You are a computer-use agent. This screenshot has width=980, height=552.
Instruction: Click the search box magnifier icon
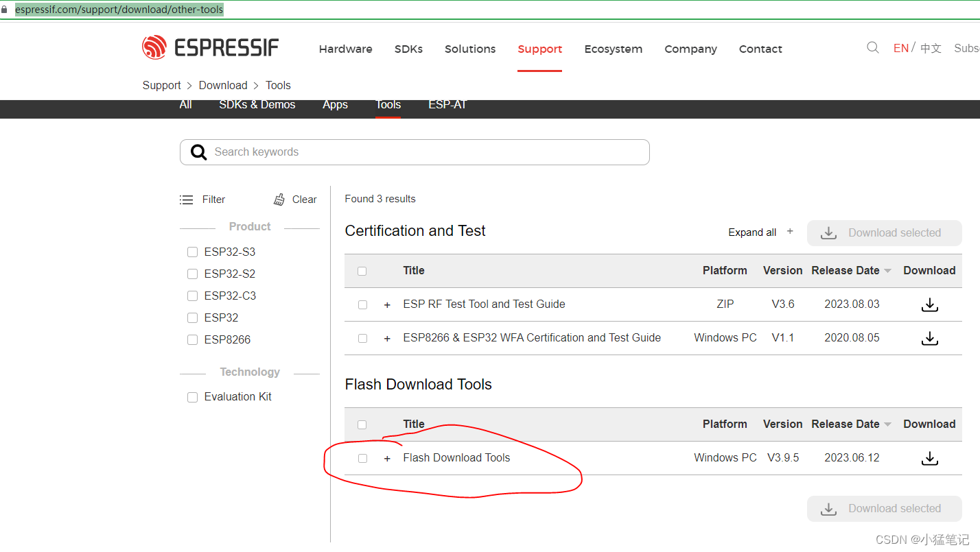point(198,152)
